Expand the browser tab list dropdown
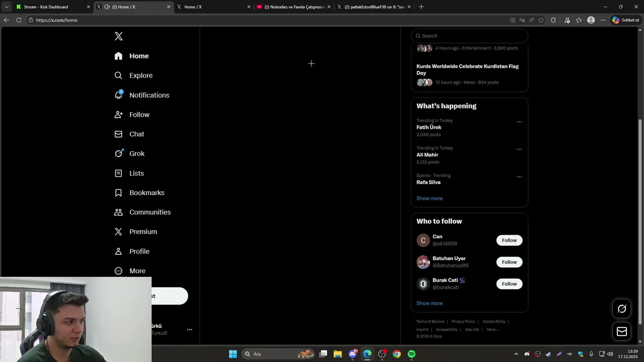 pyautogui.click(x=7, y=7)
